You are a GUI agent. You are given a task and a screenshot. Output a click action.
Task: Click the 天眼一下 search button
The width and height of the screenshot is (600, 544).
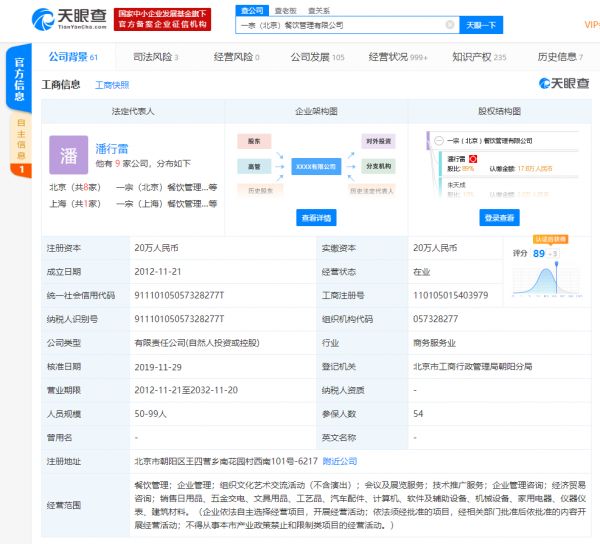483,25
